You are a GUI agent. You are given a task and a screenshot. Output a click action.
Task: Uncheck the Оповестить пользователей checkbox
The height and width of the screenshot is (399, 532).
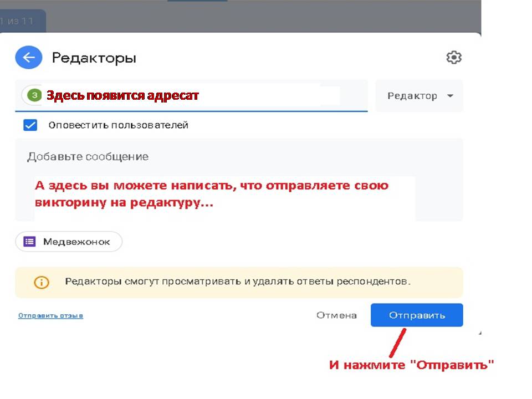30,125
